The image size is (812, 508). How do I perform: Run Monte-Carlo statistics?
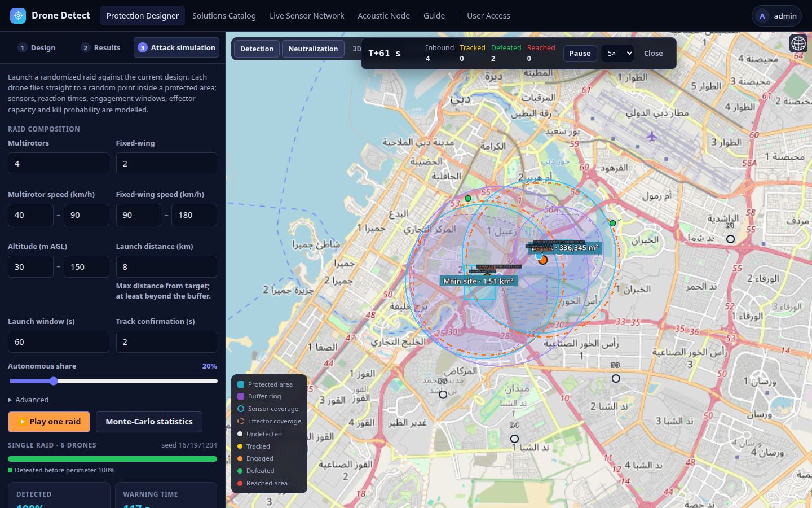[x=149, y=422]
